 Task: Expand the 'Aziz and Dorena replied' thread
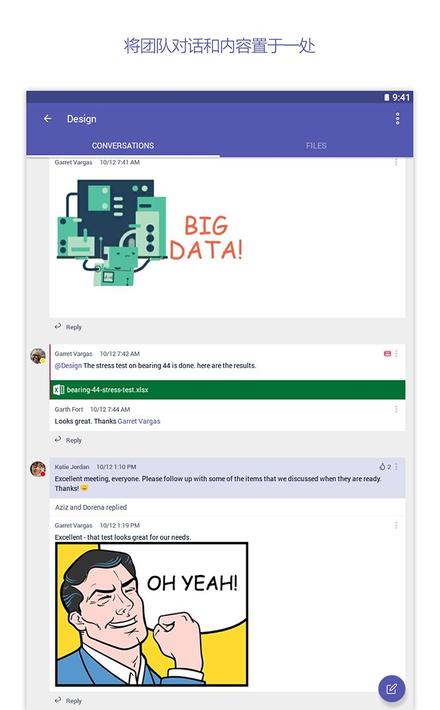[91, 507]
